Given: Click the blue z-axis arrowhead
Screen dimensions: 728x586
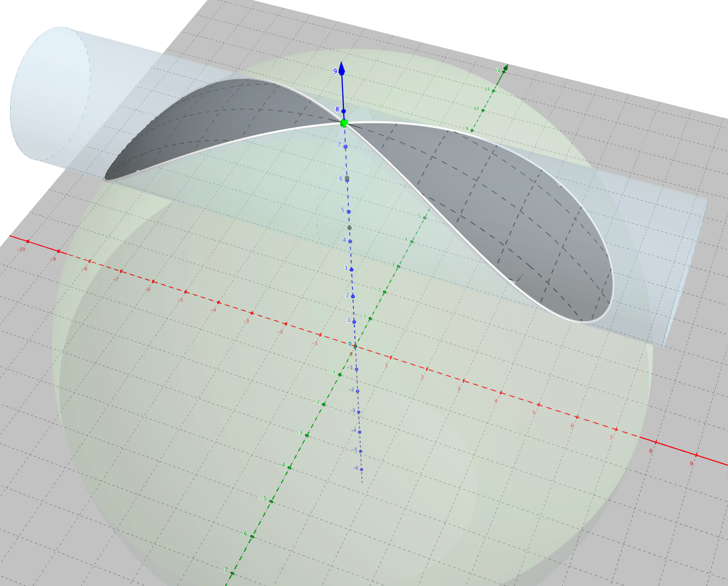Looking at the screenshot, I should (342, 67).
